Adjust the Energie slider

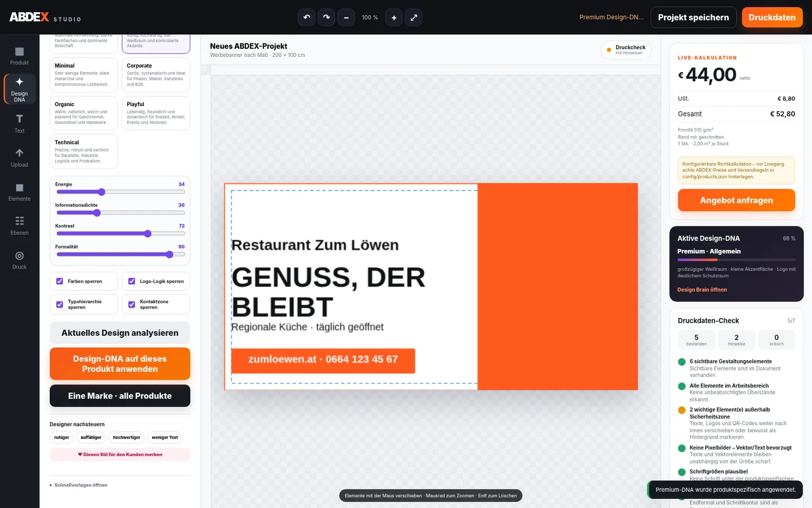[x=120, y=192]
